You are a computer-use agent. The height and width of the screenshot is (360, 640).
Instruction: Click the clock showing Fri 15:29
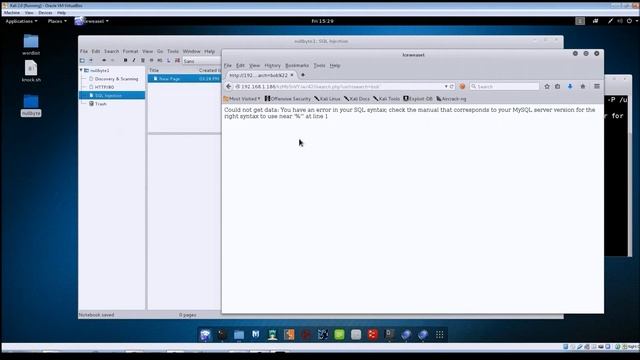pos(322,21)
